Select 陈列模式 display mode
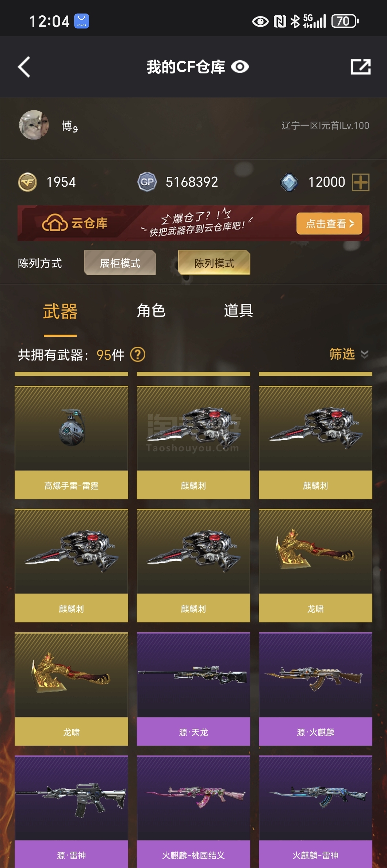Viewport: 387px width, 868px height. pyautogui.click(x=214, y=263)
